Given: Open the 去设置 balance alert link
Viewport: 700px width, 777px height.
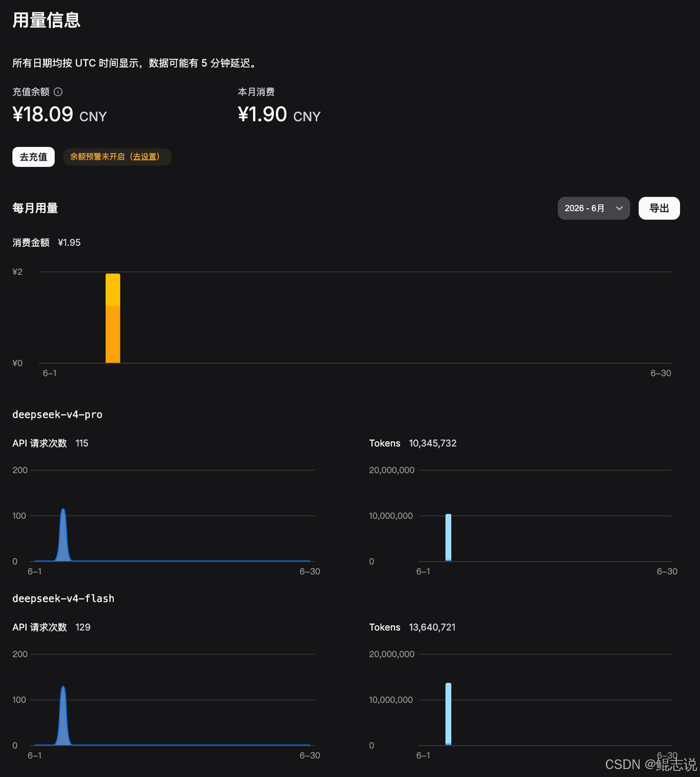Looking at the screenshot, I should (144, 157).
